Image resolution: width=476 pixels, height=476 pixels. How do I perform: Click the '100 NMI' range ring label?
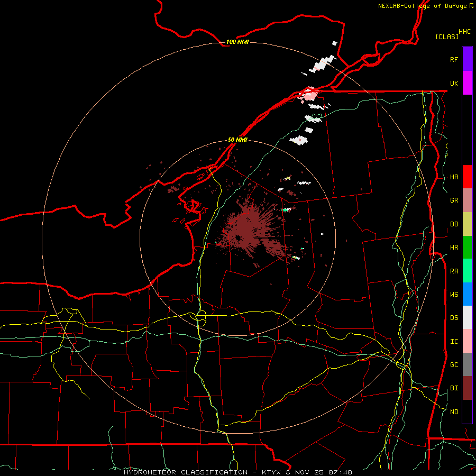[x=237, y=42]
